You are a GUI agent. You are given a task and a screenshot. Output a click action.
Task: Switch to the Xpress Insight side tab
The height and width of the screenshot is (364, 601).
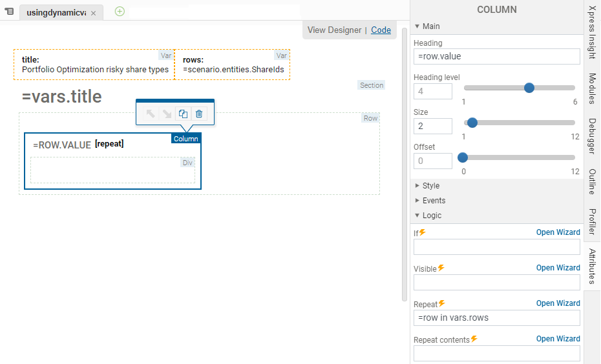(x=592, y=32)
